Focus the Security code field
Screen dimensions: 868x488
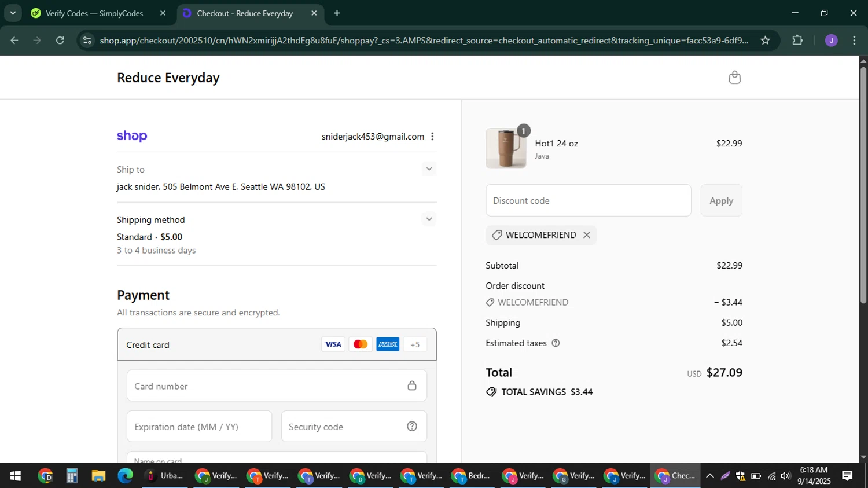pos(354,427)
